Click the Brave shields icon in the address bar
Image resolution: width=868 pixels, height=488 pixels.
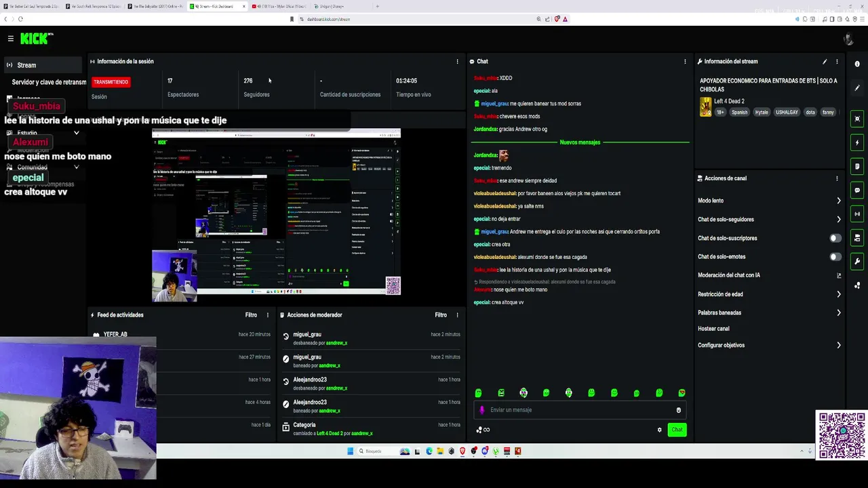click(x=557, y=19)
